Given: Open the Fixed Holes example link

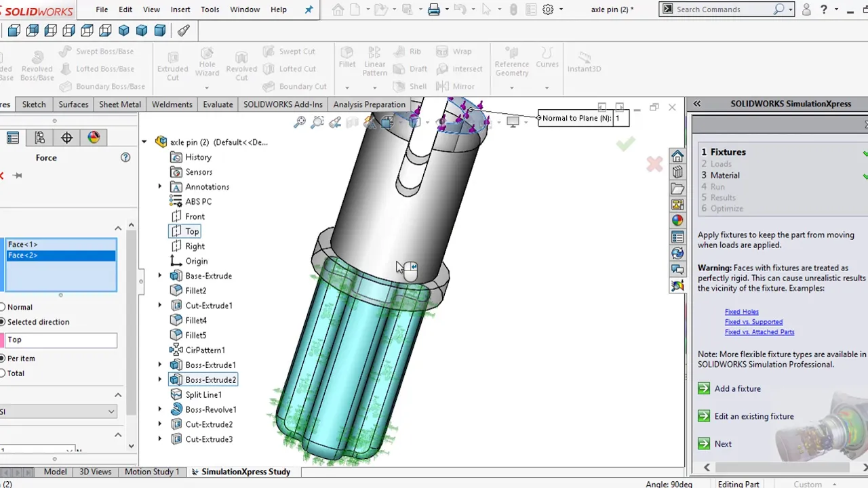Looking at the screenshot, I should coord(741,312).
